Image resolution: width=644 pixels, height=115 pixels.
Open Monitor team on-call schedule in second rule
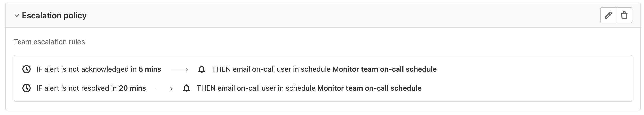point(369,88)
